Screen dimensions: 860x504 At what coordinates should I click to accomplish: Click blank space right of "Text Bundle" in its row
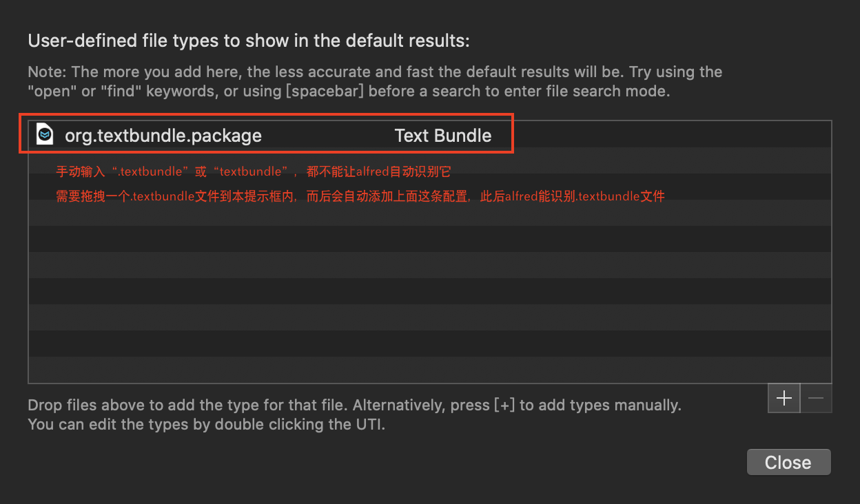point(662,136)
